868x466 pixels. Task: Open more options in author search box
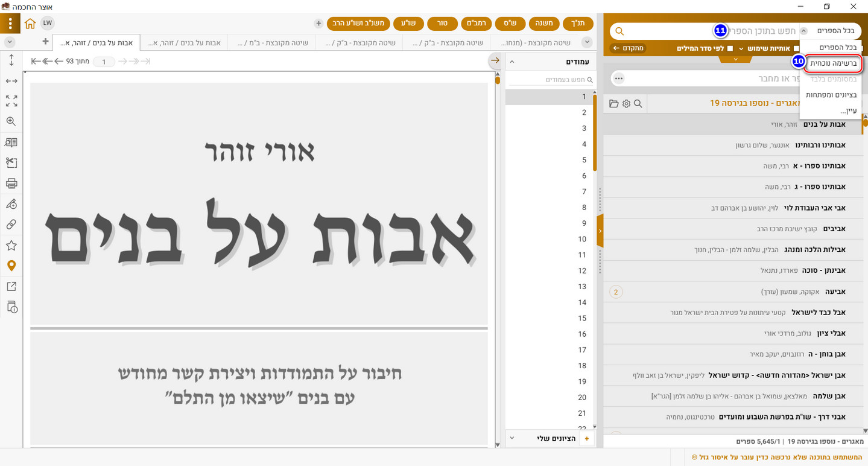click(619, 78)
